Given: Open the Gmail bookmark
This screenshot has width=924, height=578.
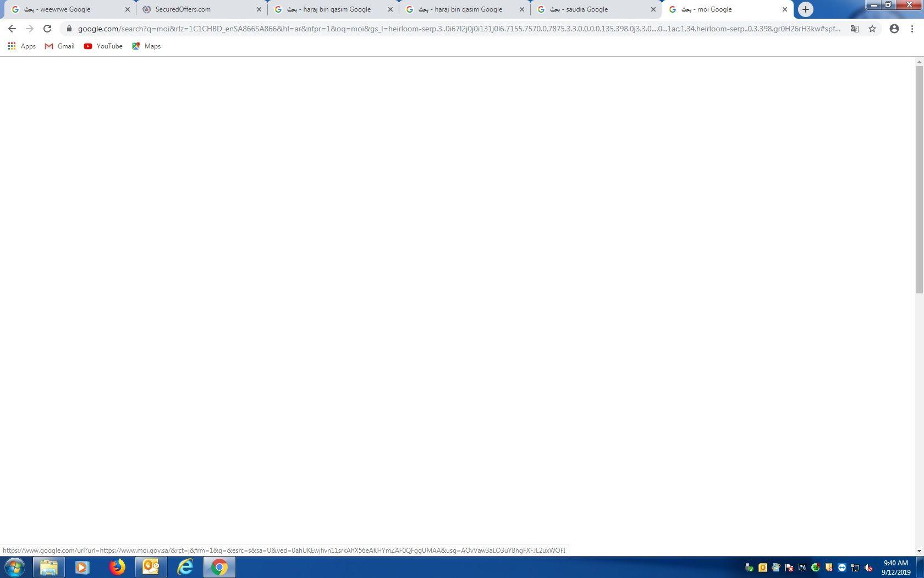Looking at the screenshot, I should click(59, 46).
